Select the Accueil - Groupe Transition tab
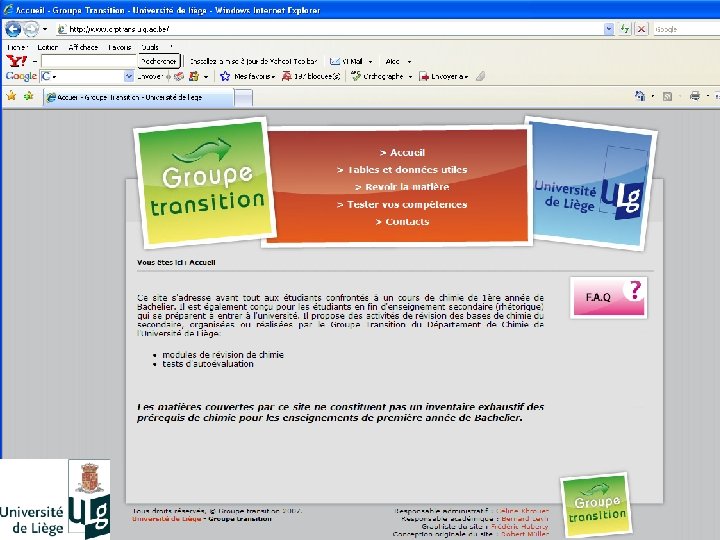Image resolution: width=720 pixels, height=540 pixels. pyautogui.click(x=139, y=97)
